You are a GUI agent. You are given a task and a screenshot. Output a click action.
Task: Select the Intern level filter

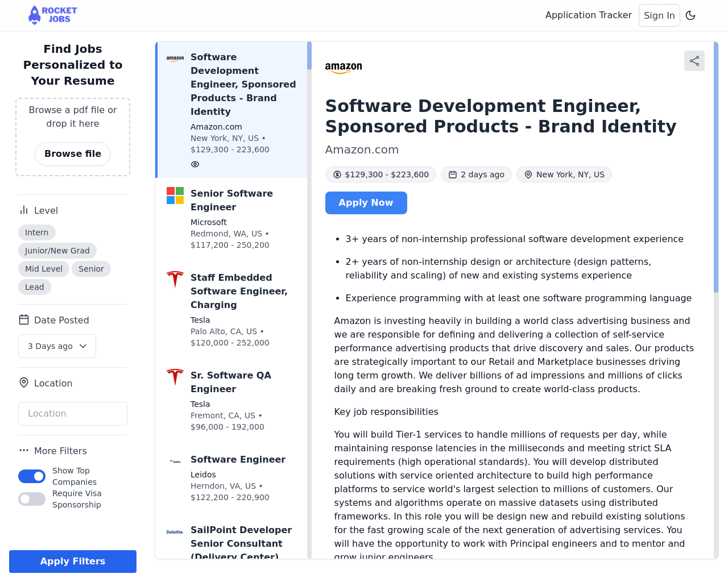click(x=37, y=232)
